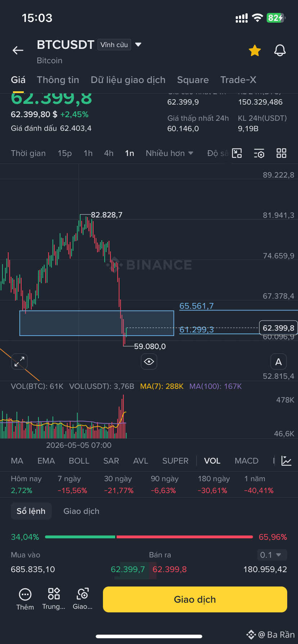
Task: Select the Vĩnh cửu contract tag
Action: click(114, 45)
